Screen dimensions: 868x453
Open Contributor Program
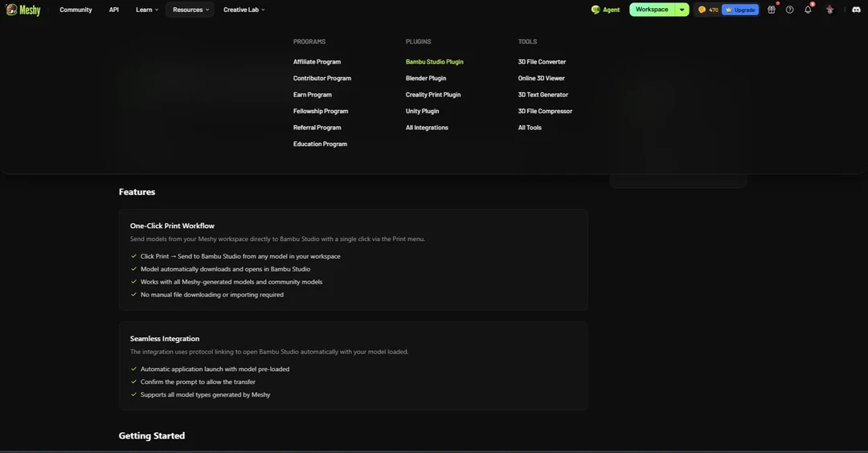[x=321, y=78]
